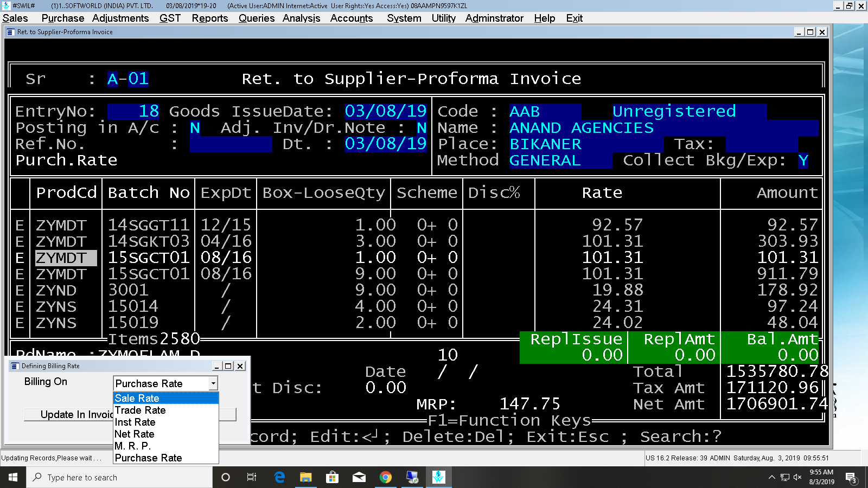Click the amount 911.79 cell
This screenshot has width=868, height=488.
point(787,274)
